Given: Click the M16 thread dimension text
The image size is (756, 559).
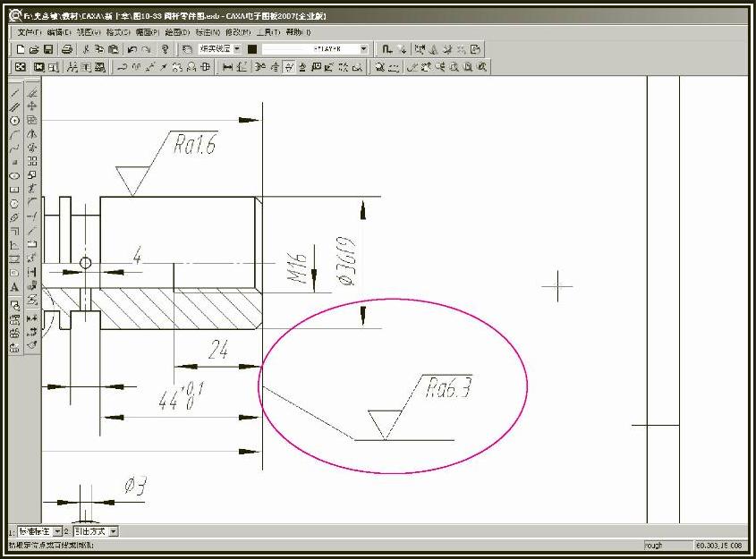Looking at the screenshot, I should [x=297, y=268].
